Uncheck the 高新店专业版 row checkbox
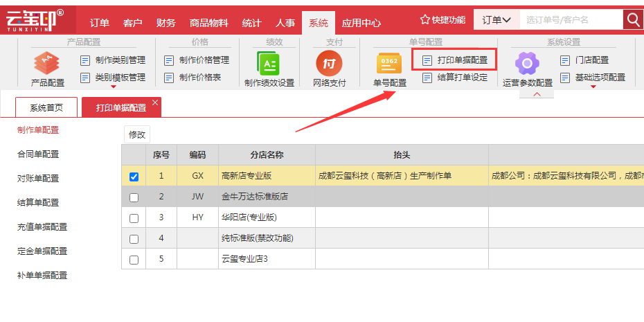The height and width of the screenshot is (322, 644). pyautogui.click(x=134, y=177)
